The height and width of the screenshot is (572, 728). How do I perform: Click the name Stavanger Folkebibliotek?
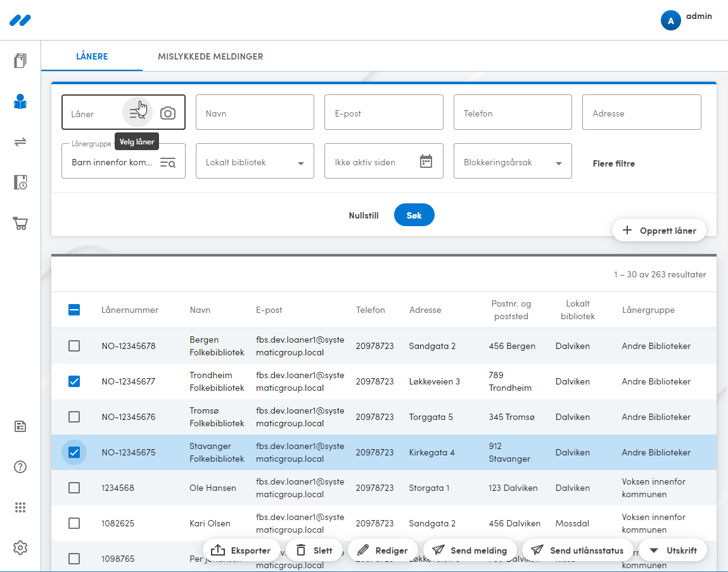[x=217, y=452]
